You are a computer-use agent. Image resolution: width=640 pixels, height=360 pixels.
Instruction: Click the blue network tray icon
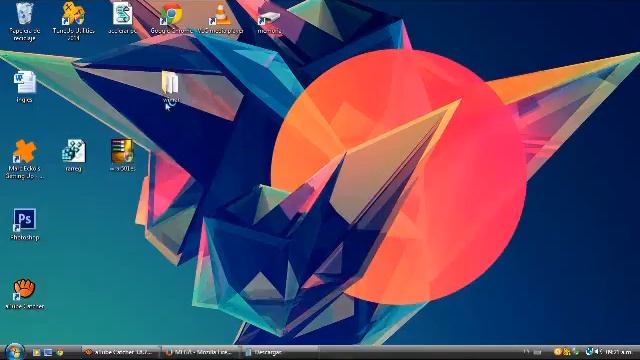(x=589, y=351)
